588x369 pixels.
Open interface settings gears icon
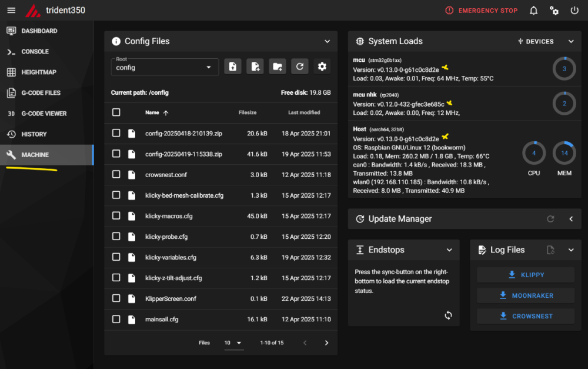[x=554, y=11]
